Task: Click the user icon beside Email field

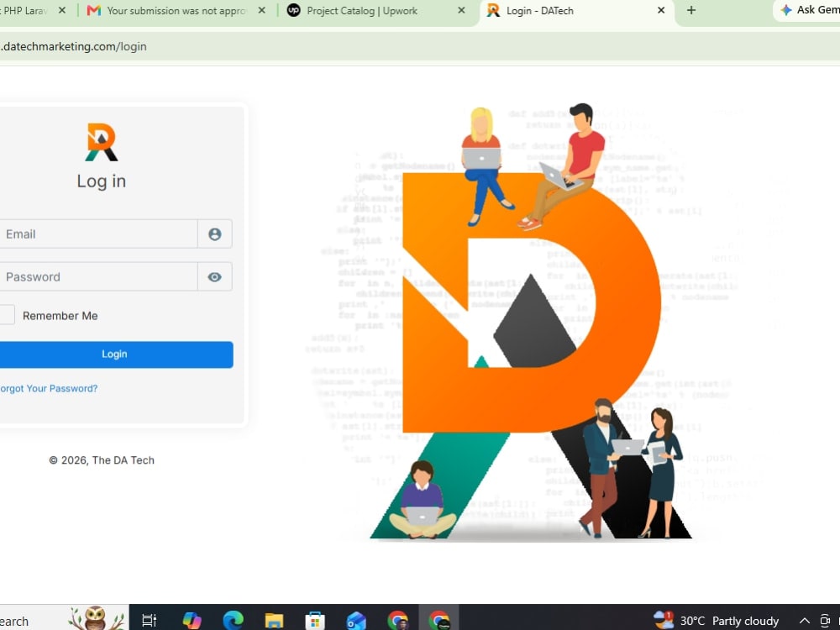Action: 215,234
